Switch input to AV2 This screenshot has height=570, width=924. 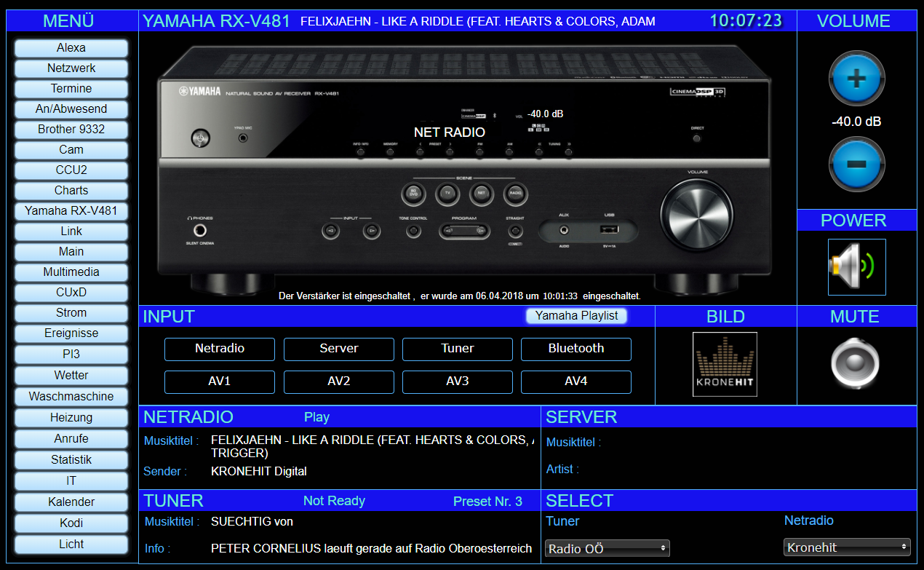(339, 381)
